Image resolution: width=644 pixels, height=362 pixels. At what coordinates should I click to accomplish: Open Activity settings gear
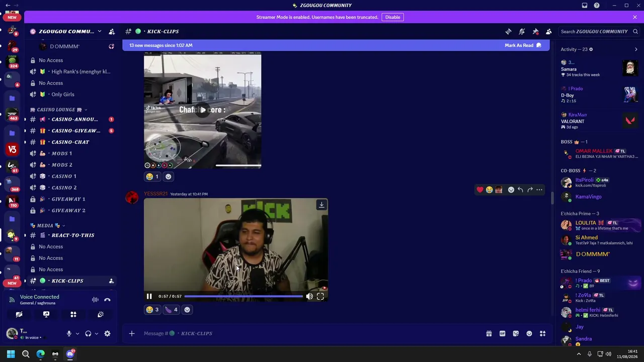click(x=591, y=49)
